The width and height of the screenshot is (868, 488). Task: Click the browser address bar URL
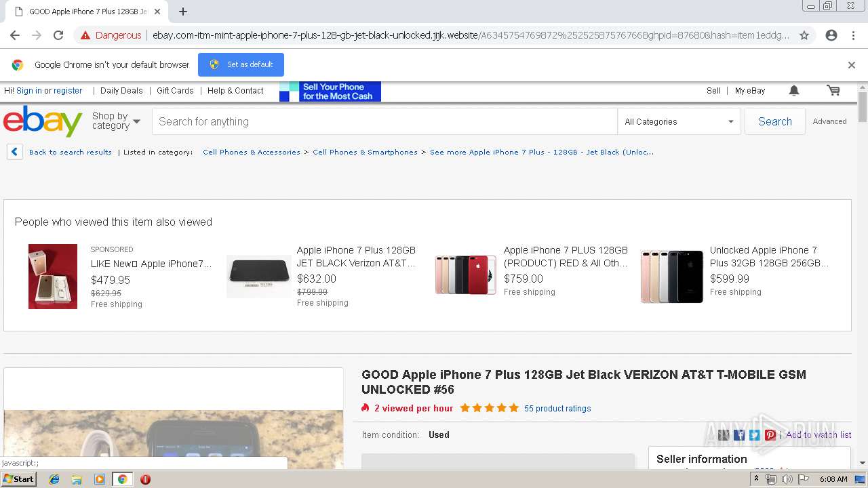(471, 35)
